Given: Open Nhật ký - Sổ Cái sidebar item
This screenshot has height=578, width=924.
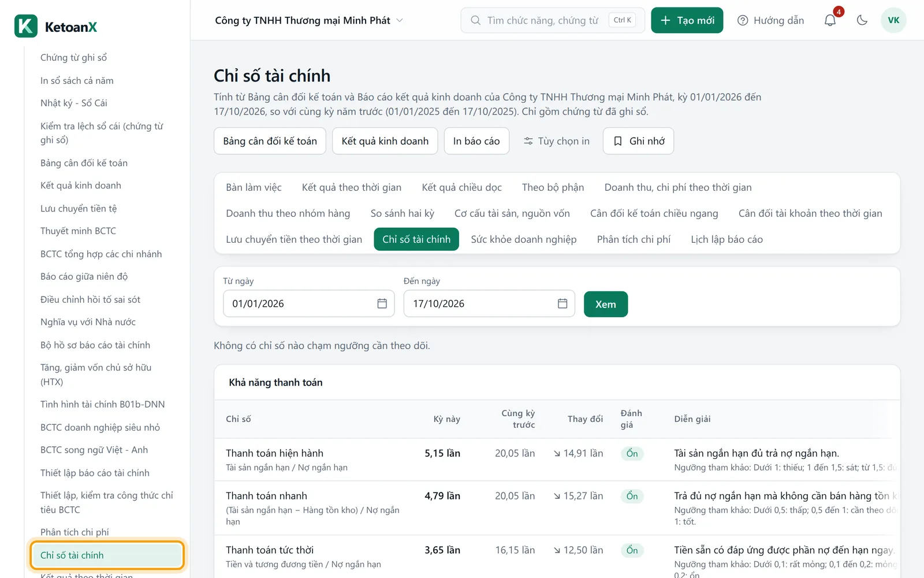Looking at the screenshot, I should 73,103.
